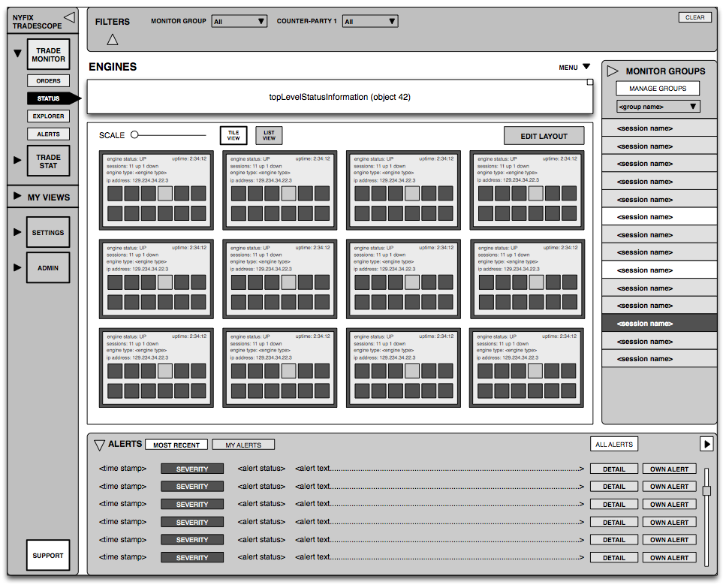Screen dimensions: 726x588
Task: Expand the Trade Stat section arrow
Action: coord(17,160)
